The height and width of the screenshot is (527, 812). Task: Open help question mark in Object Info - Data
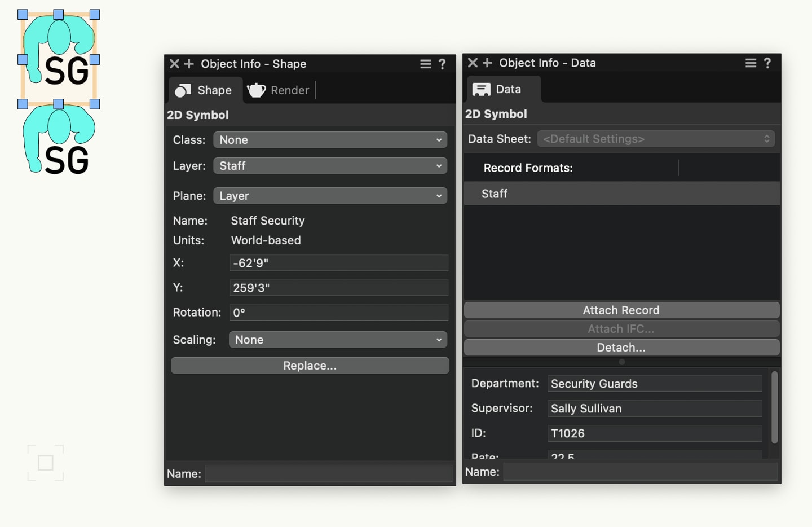click(767, 63)
